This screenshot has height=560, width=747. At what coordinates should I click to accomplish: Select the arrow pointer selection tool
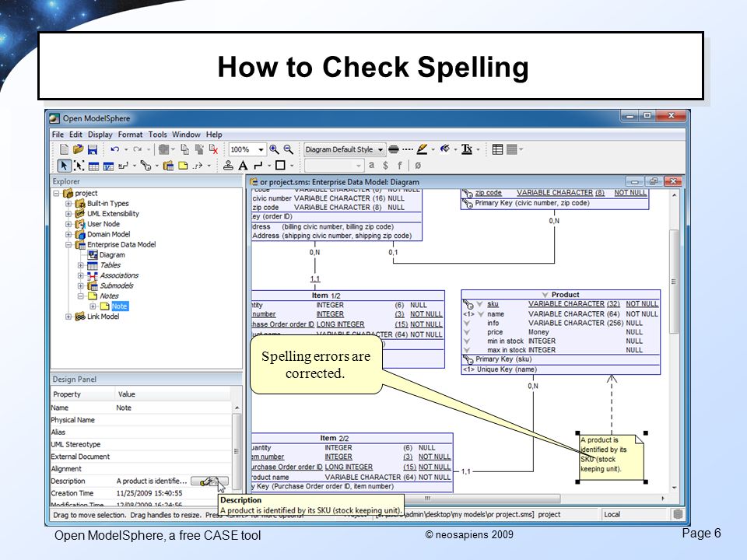point(64,166)
